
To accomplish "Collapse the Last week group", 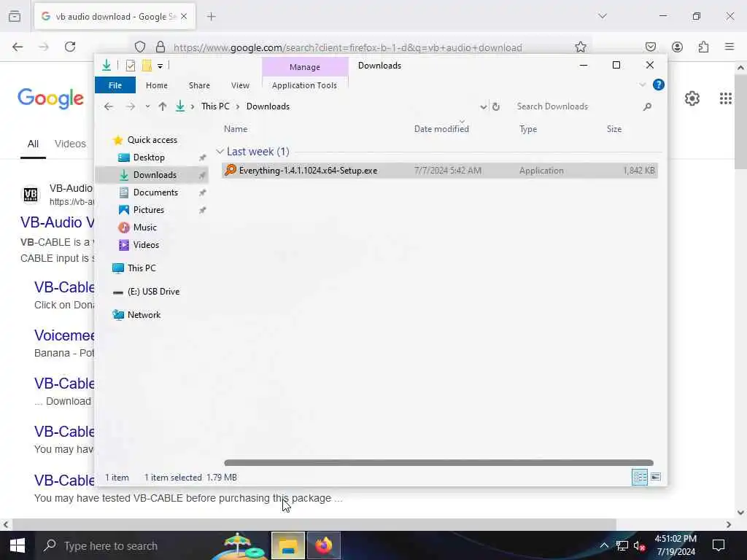I will point(220,152).
